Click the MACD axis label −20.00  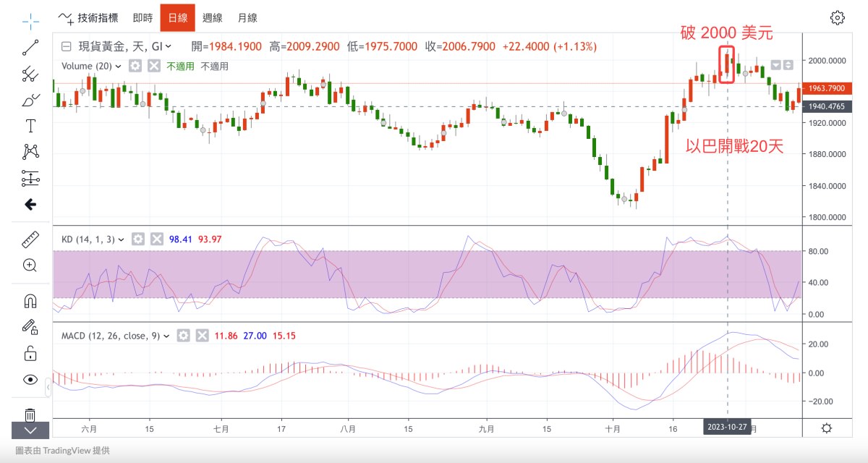[x=822, y=402]
